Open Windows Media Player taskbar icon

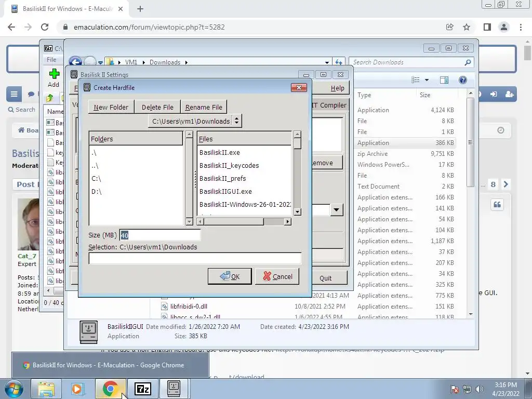77,389
